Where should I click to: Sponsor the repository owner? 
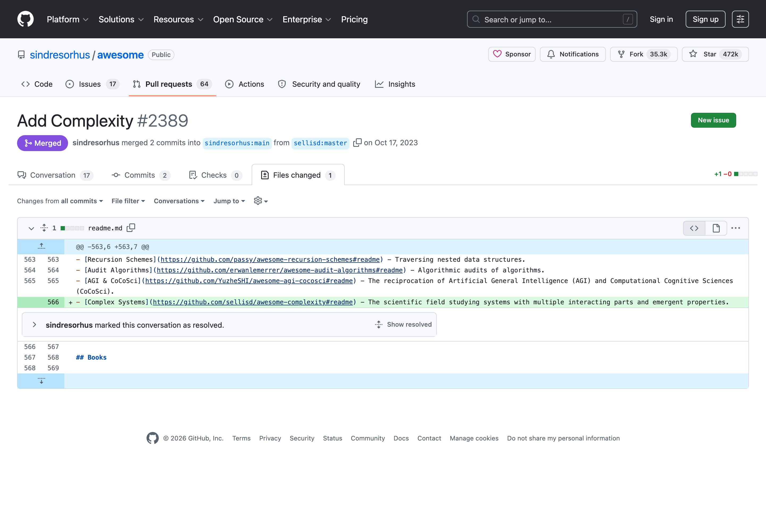[512, 54]
